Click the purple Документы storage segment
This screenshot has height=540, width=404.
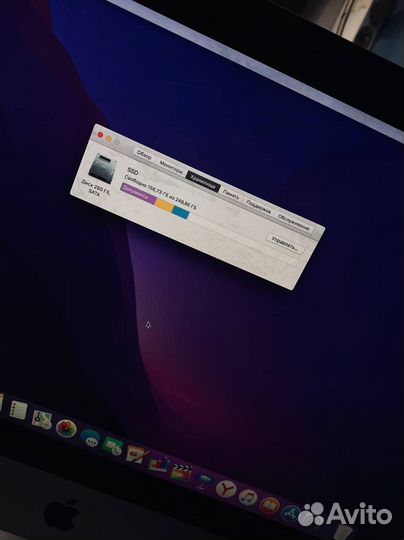(138, 194)
